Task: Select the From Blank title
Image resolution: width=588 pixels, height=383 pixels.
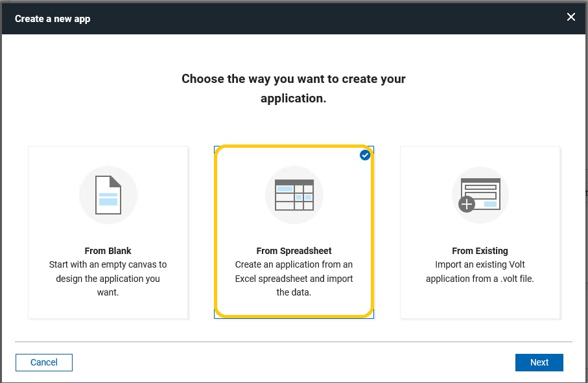Action: click(x=108, y=251)
